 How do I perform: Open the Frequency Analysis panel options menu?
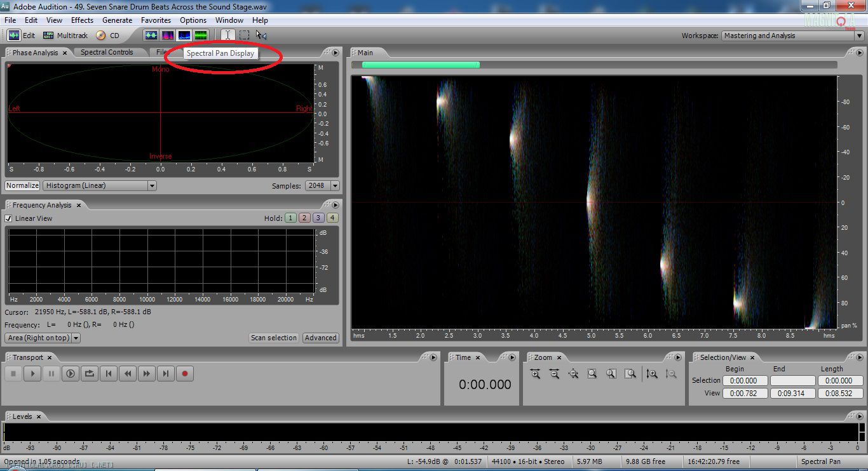[334, 205]
